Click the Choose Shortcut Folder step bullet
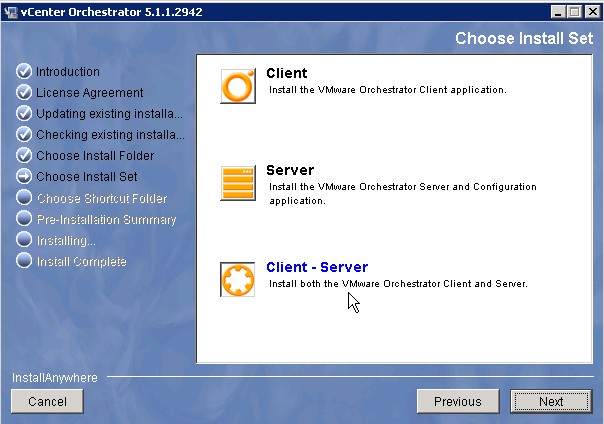The height and width of the screenshot is (424, 604). [24, 198]
